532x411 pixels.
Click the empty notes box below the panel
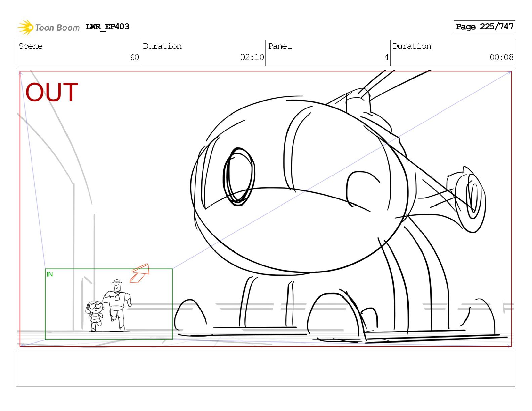pyautogui.click(x=265, y=369)
